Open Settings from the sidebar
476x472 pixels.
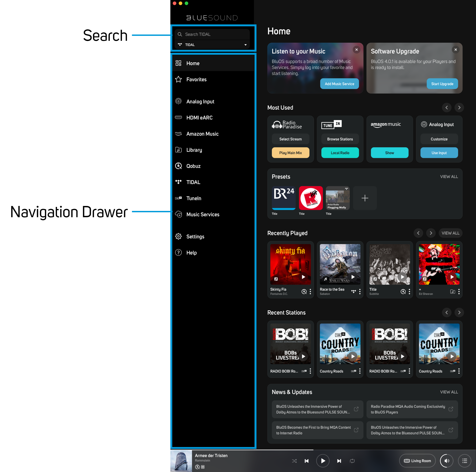(195, 236)
